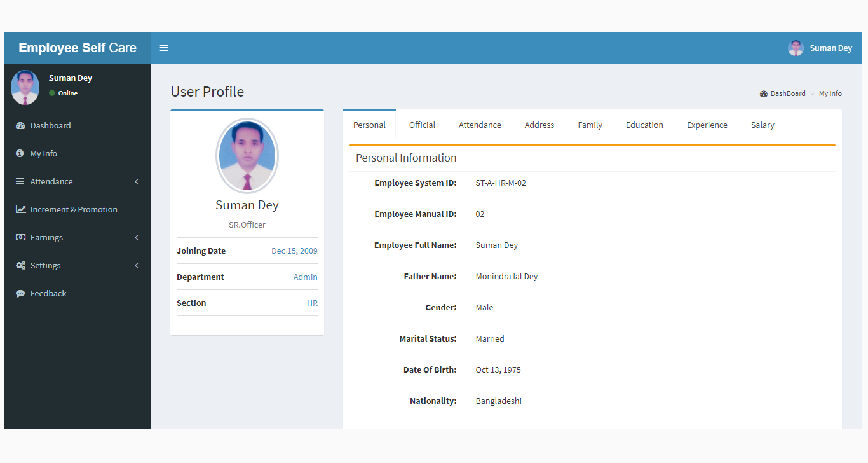The image size is (868, 463).
Task: Expand the Settings sidebar chevron
Action: point(137,266)
